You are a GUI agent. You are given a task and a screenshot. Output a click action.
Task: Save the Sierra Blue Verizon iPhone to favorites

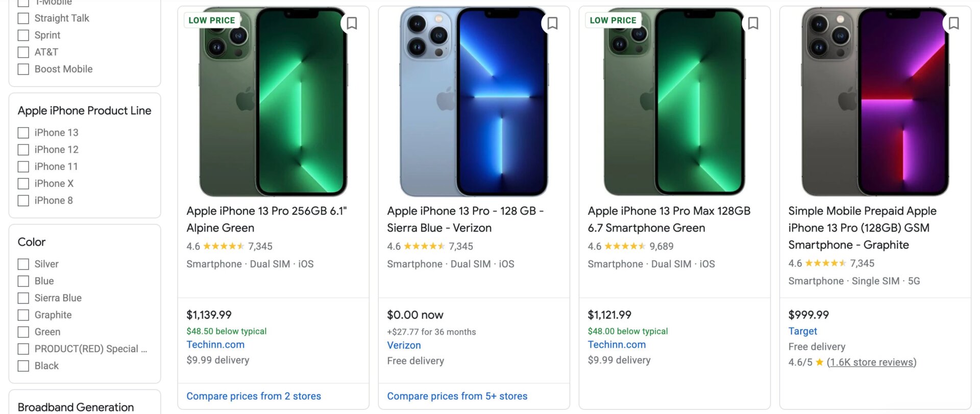pos(553,23)
